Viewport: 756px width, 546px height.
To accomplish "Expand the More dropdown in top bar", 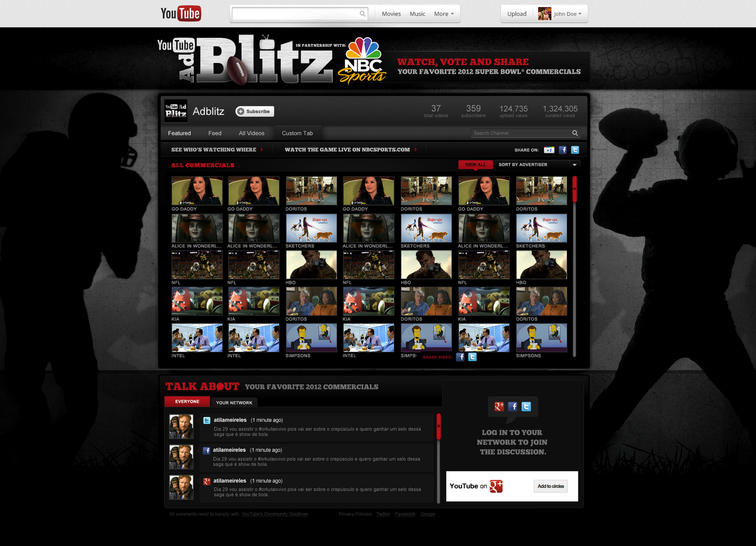I will coord(444,14).
